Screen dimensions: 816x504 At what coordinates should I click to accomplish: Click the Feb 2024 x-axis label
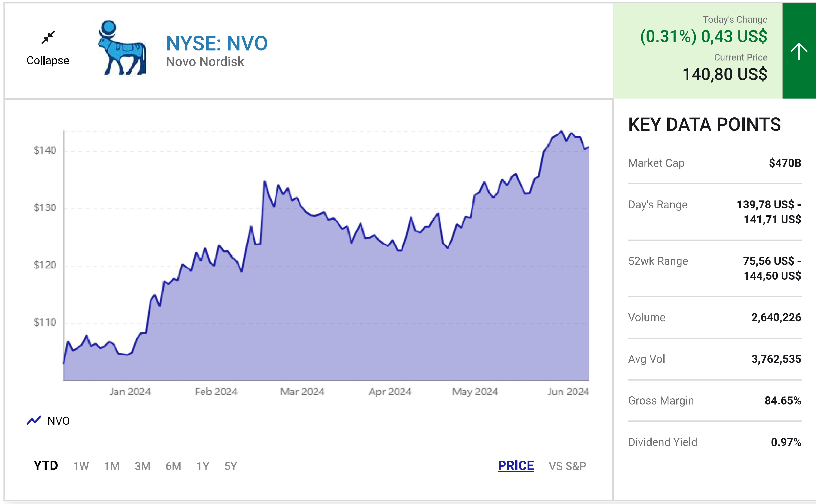216,391
